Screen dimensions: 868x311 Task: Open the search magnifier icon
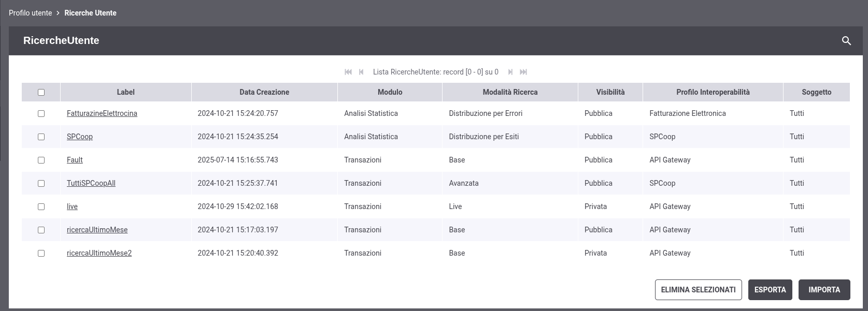tap(846, 41)
